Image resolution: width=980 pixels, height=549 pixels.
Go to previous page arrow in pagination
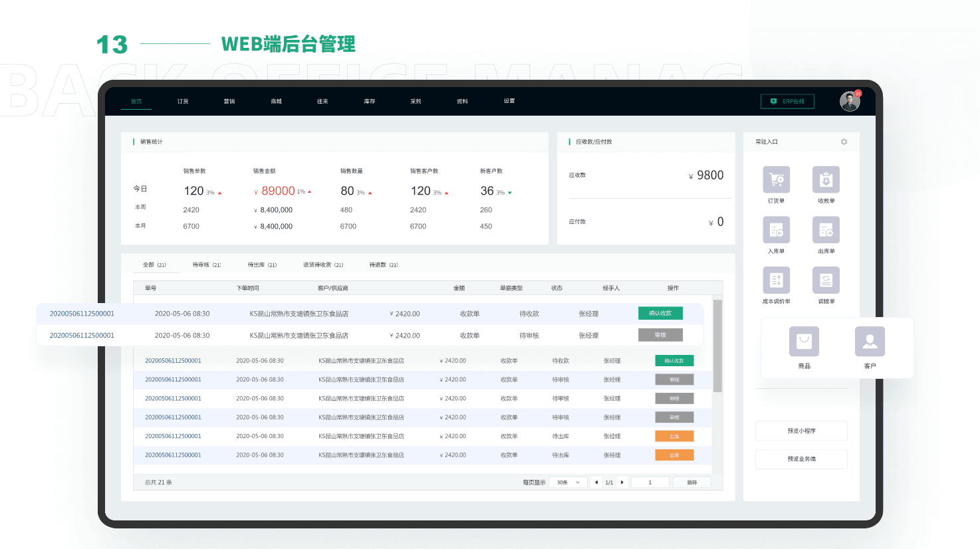point(596,483)
